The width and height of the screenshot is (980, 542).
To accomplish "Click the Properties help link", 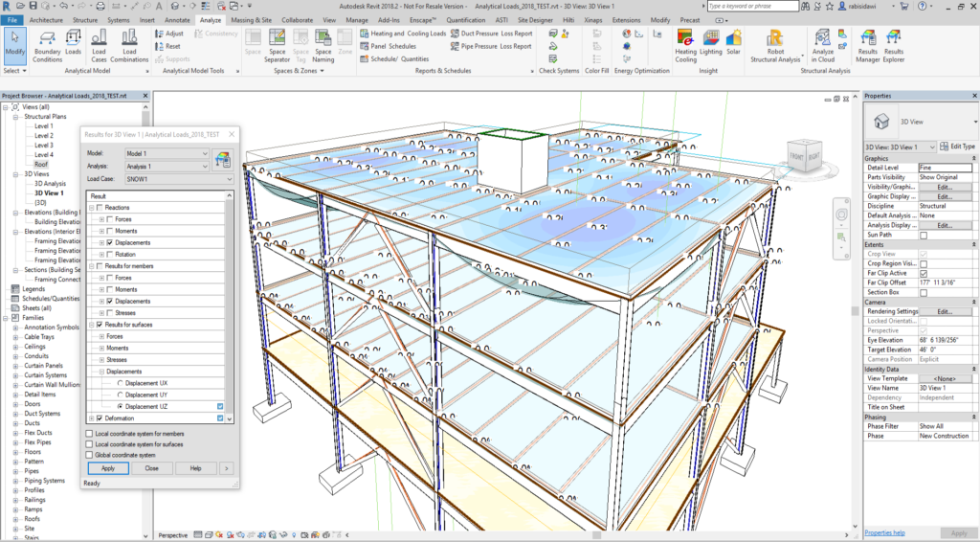I will coord(884,532).
